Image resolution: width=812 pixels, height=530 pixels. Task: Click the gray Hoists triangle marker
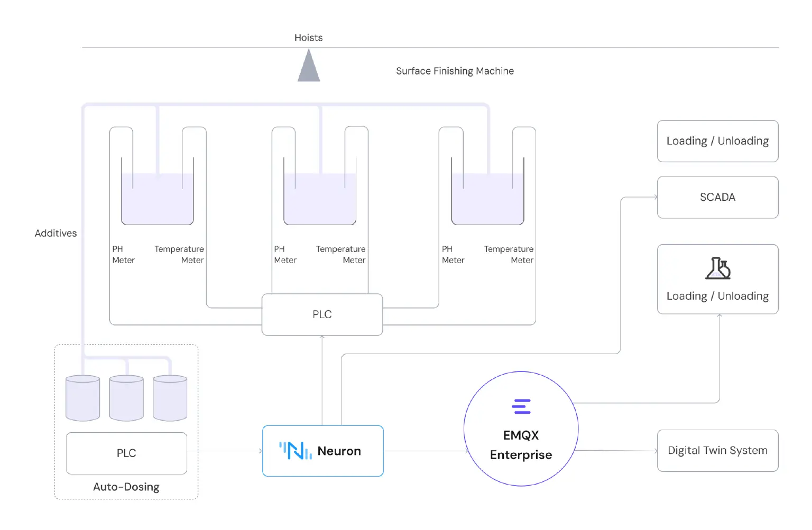click(x=309, y=69)
